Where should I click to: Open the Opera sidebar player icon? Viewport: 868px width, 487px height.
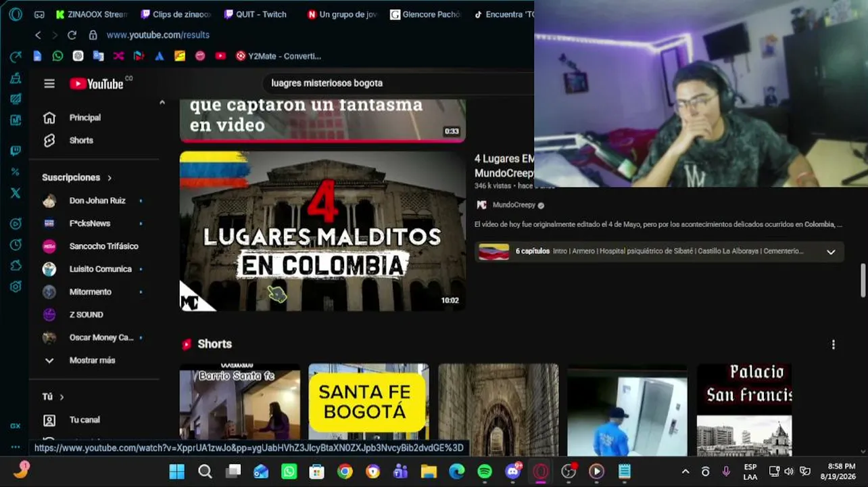[x=16, y=224]
